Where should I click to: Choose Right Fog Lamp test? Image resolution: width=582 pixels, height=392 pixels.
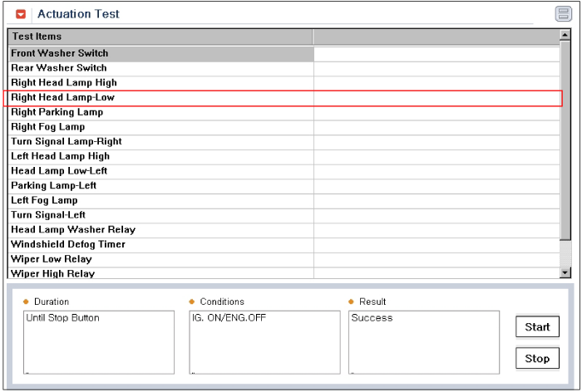coord(284,127)
